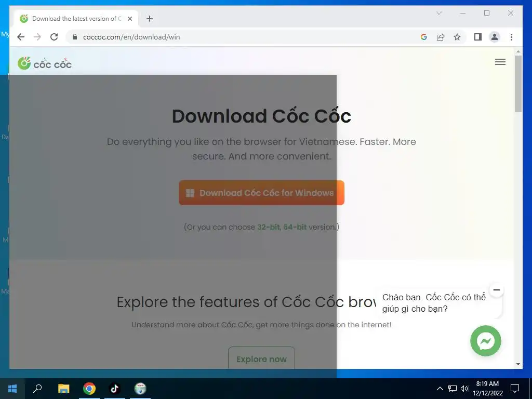Open taskbar search magnifier
The image size is (532, 399).
[37, 389]
